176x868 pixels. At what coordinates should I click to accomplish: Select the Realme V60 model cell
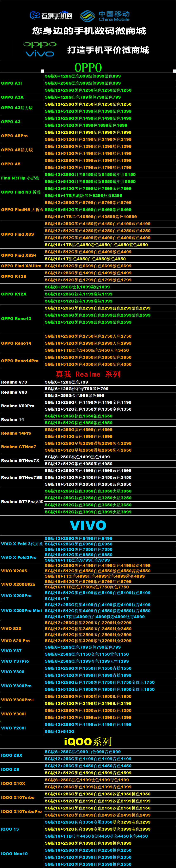coord(22,392)
